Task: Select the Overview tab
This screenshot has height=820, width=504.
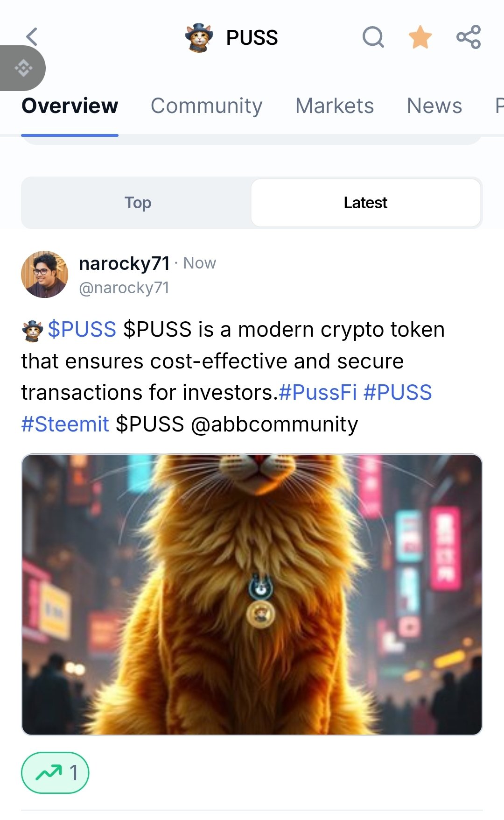Action: 70,106
